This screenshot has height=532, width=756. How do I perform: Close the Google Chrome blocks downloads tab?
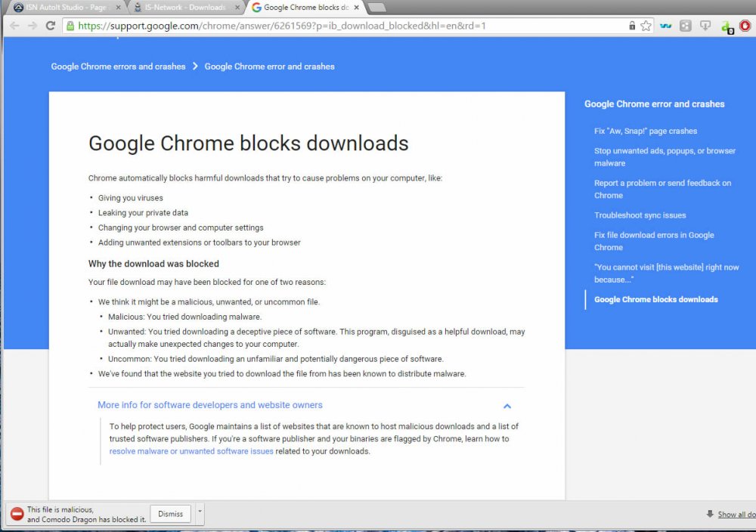(x=356, y=8)
